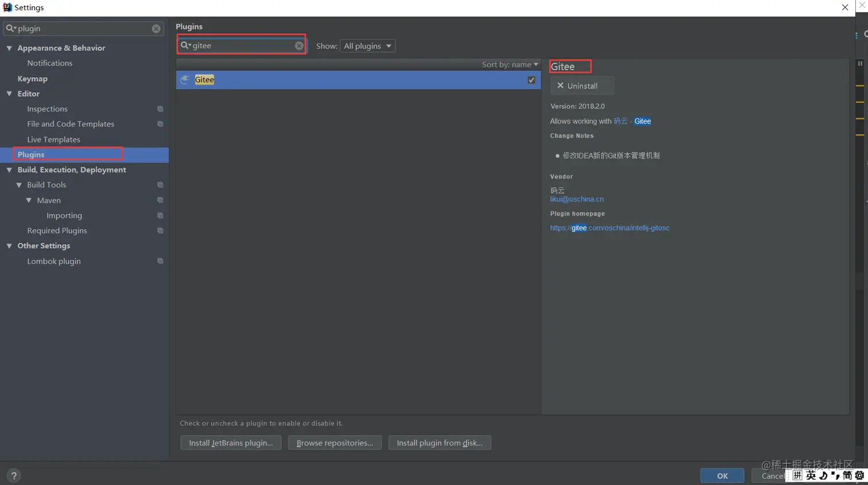Click the project-level icon beside Importing
This screenshot has height=485, width=868.
click(160, 215)
